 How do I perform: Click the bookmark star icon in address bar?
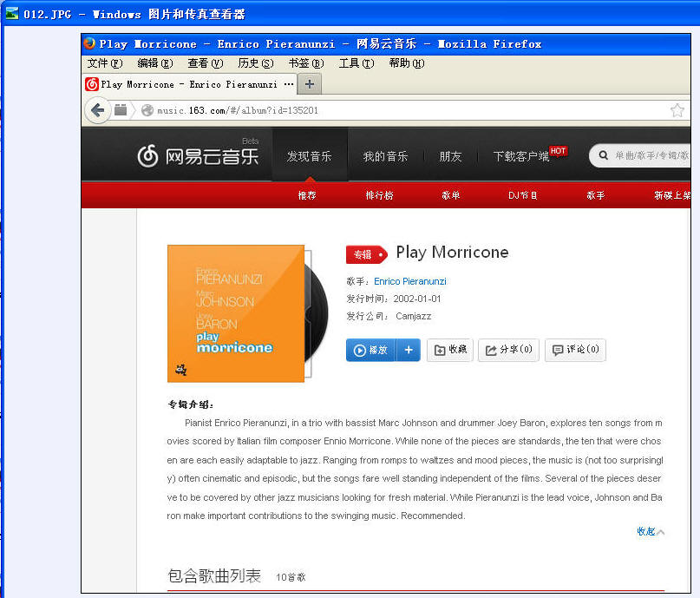click(677, 110)
